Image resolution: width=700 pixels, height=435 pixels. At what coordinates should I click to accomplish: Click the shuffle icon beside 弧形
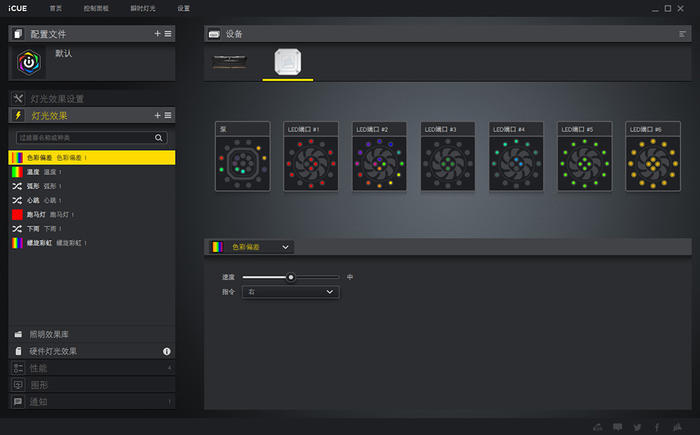pos(17,186)
